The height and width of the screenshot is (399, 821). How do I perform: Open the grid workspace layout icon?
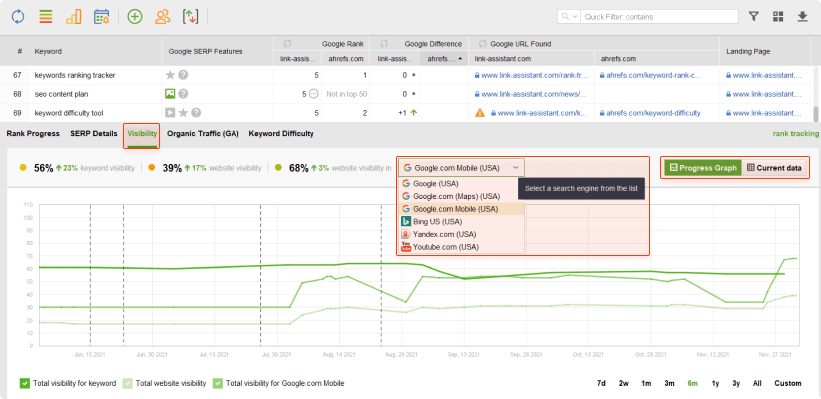(x=778, y=17)
